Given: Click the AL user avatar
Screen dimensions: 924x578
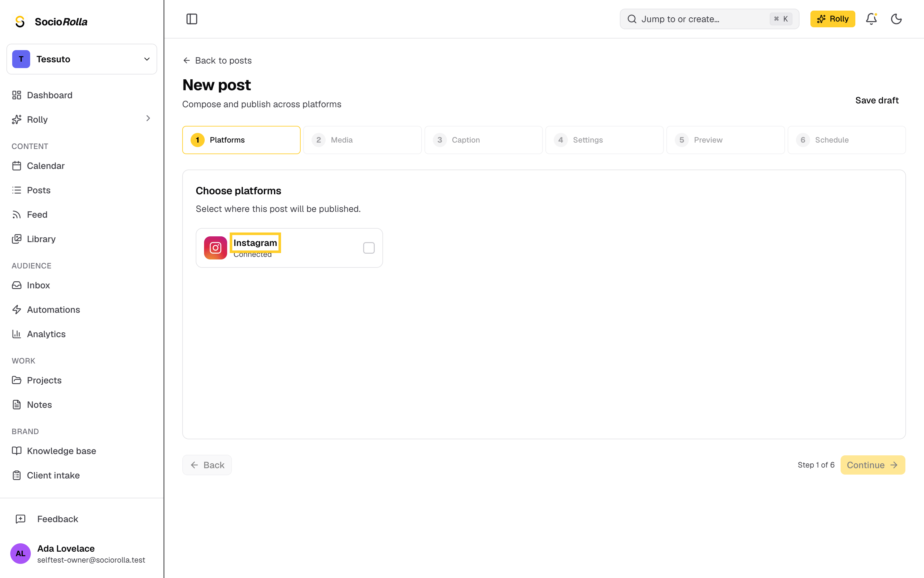Looking at the screenshot, I should pos(21,553).
